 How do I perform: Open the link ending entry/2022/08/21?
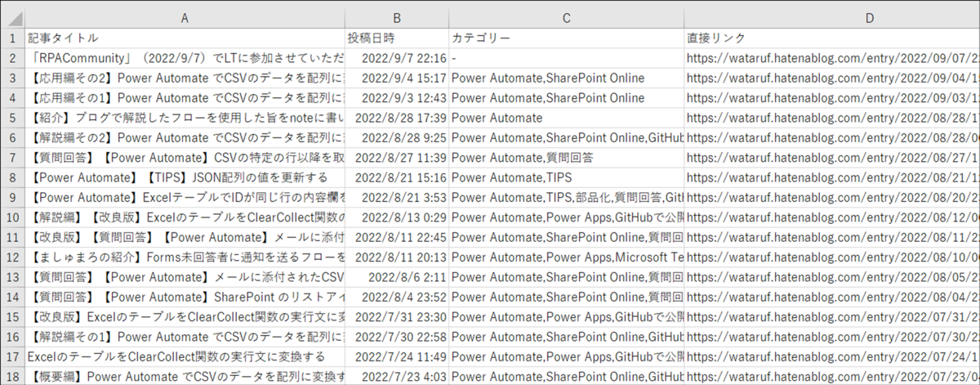point(831,177)
